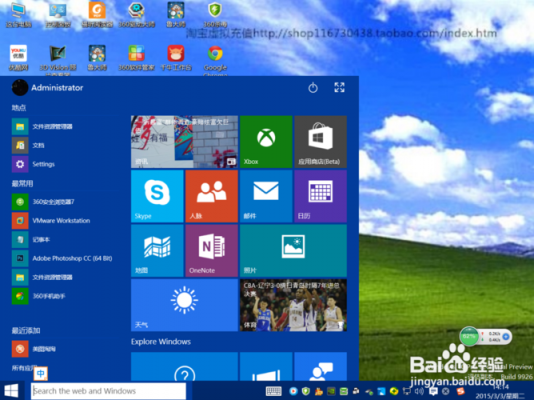Click the Search the web and Windows box
534x400 pixels.
click(108, 391)
